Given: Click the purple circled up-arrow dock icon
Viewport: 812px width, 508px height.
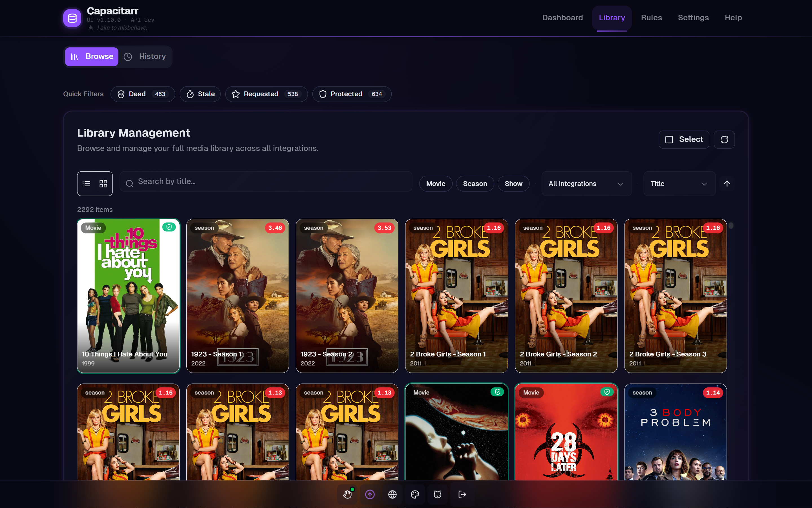Looking at the screenshot, I should tap(370, 494).
